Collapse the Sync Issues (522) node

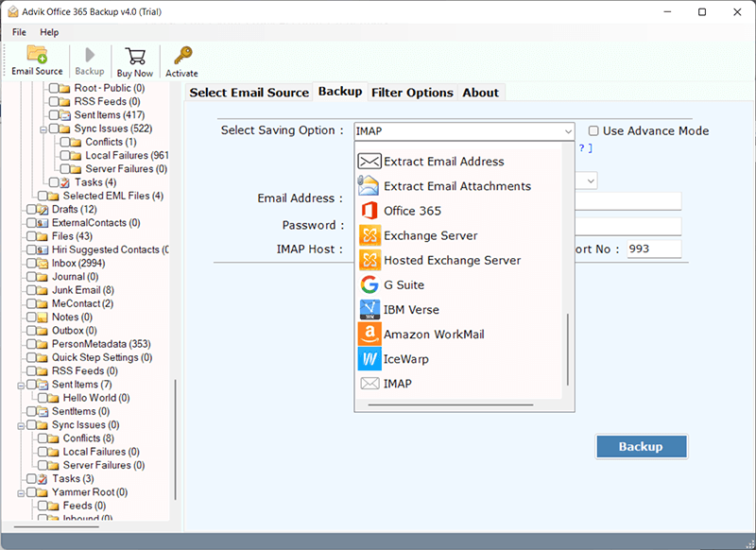coord(43,129)
